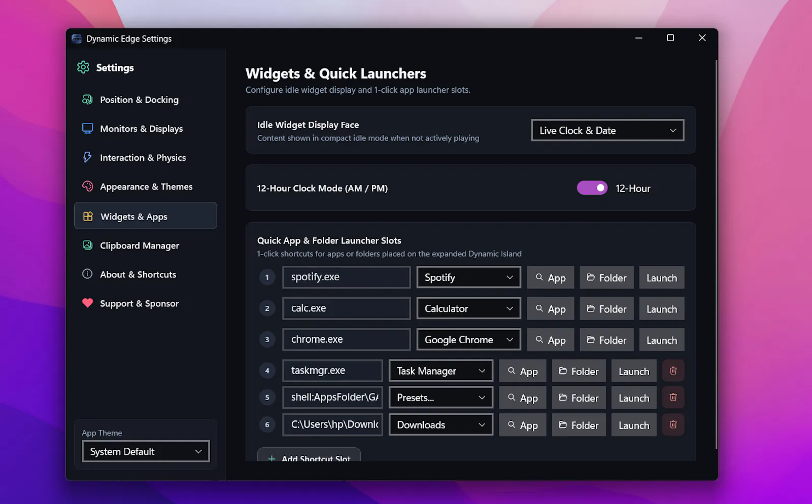Open Support & Sponsor page
812x504 pixels.
click(x=146, y=303)
